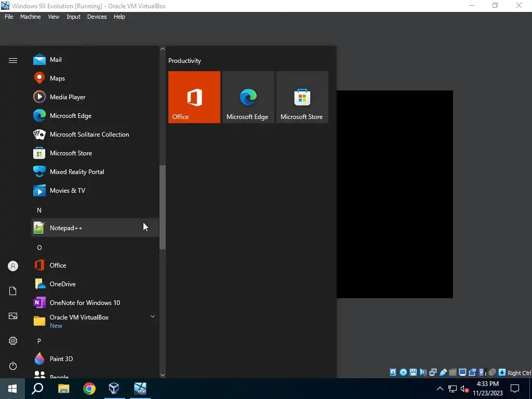Image resolution: width=532 pixels, height=399 pixels.
Task: Open the user account icon in Start sidebar
Action: tap(13, 266)
